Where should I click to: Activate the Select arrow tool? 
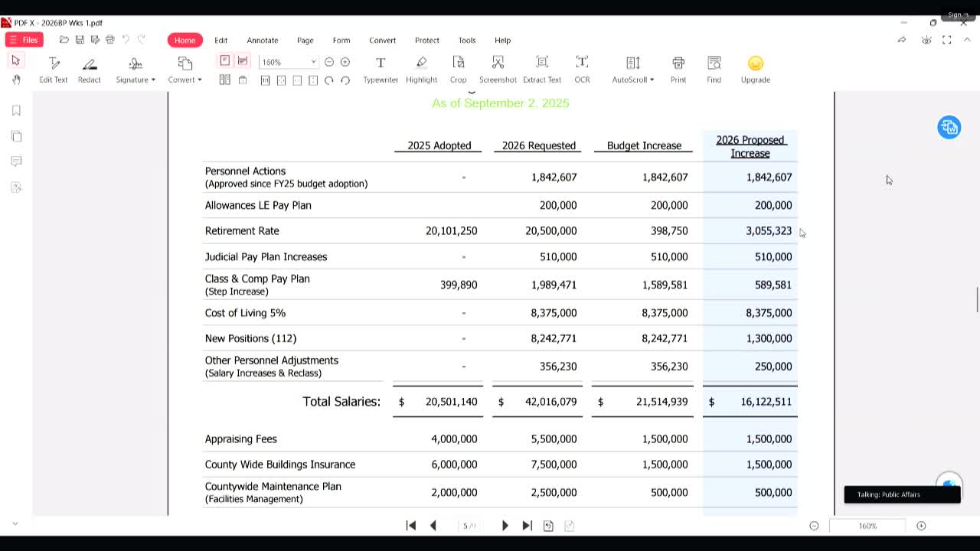pyautogui.click(x=15, y=60)
